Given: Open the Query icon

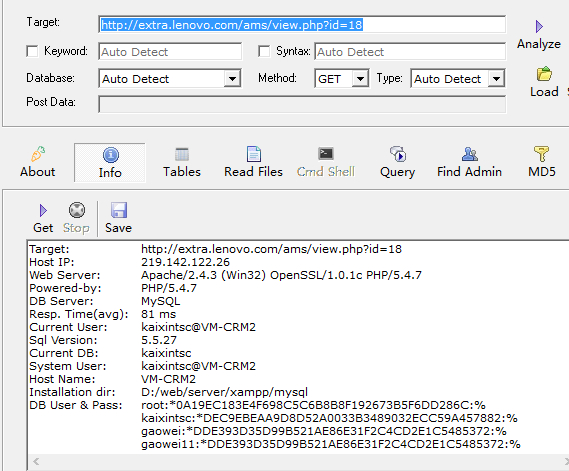Looking at the screenshot, I should (x=398, y=154).
